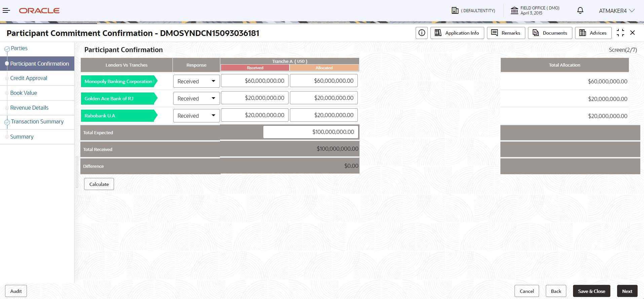Image resolution: width=644 pixels, height=299 pixels.
Task: Click the Total Expected amount field
Action: click(x=311, y=132)
